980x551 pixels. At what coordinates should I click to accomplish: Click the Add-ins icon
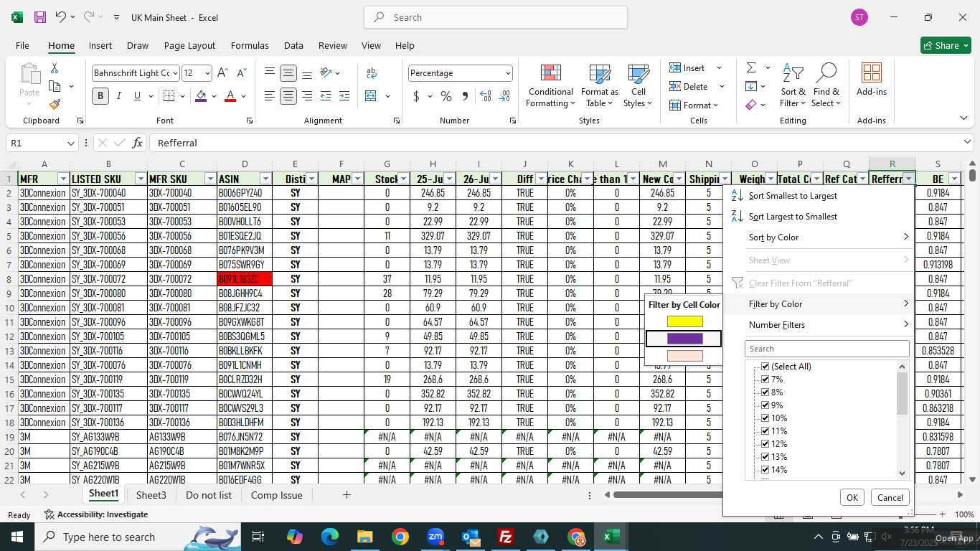pos(871,79)
